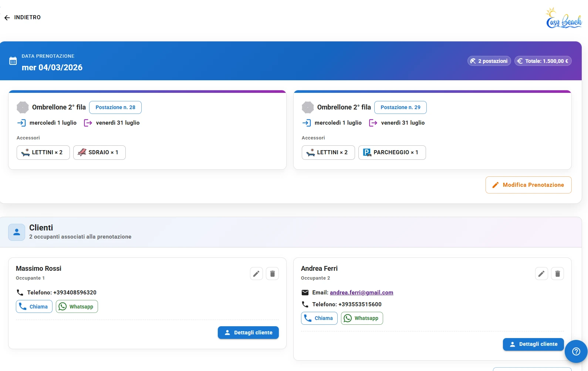
Task: Call Andrea Ferri via Chiama button
Action: tap(319, 318)
